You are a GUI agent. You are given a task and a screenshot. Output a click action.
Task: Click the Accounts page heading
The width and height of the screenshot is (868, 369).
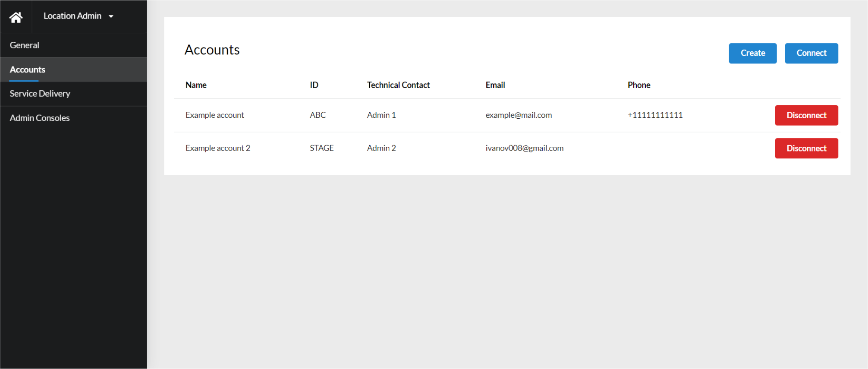212,50
